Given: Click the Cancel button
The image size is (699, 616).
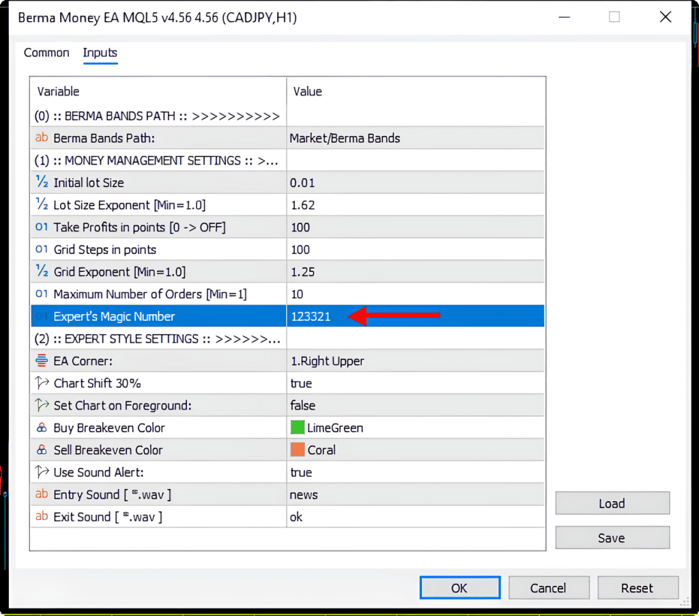Looking at the screenshot, I should [548, 588].
